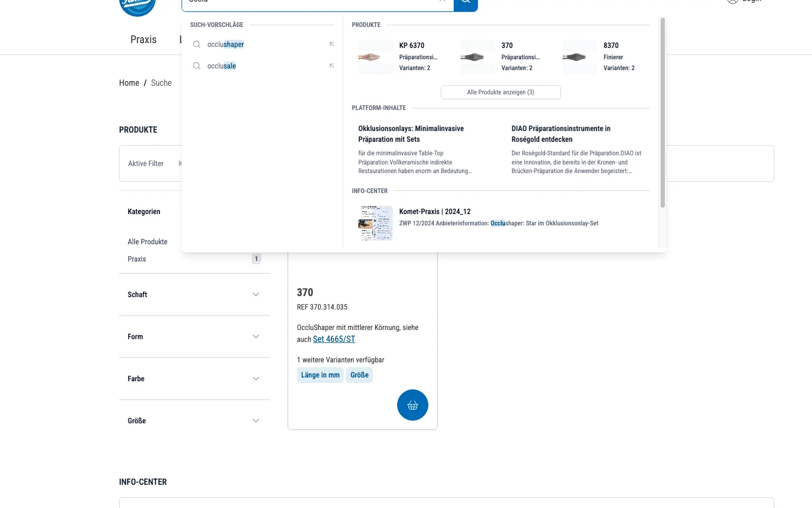Click the search icon beside occlusale suggestion
The image size is (812, 508).
point(197,66)
